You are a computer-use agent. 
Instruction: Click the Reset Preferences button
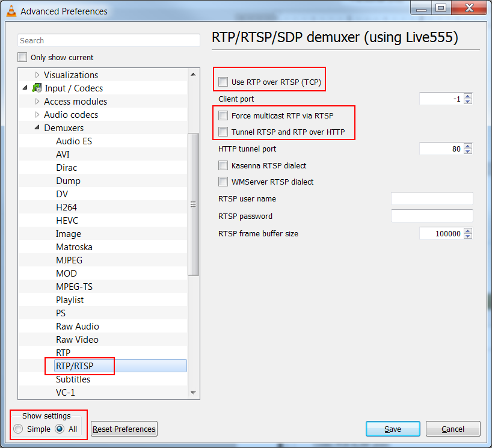(123, 429)
